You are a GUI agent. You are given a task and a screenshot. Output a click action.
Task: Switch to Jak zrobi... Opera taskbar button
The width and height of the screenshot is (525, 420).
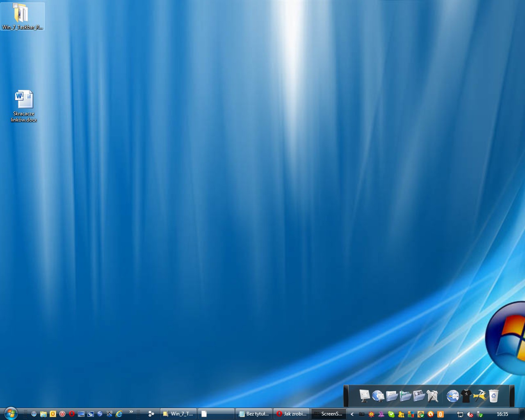tap(292, 414)
